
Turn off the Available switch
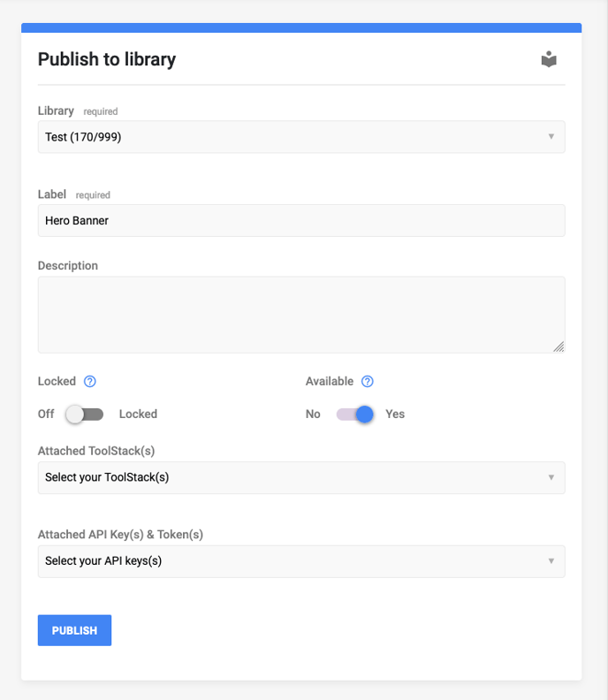tap(355, 415)
